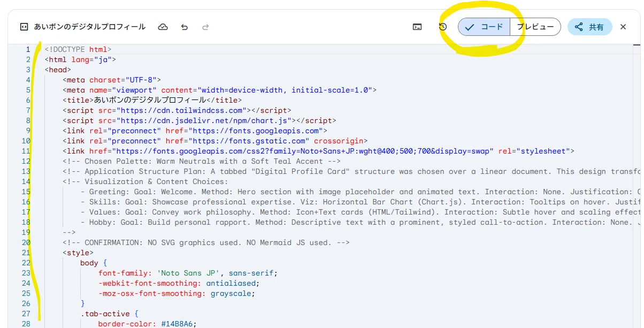Click the meta charset="UTF-8" line
644x328 pixels.
[112, 80]
